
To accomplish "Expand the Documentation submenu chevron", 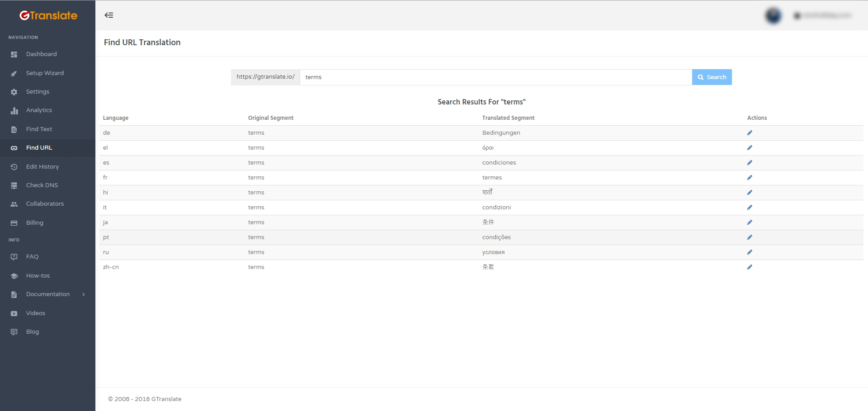I will (x=84, y=294).
